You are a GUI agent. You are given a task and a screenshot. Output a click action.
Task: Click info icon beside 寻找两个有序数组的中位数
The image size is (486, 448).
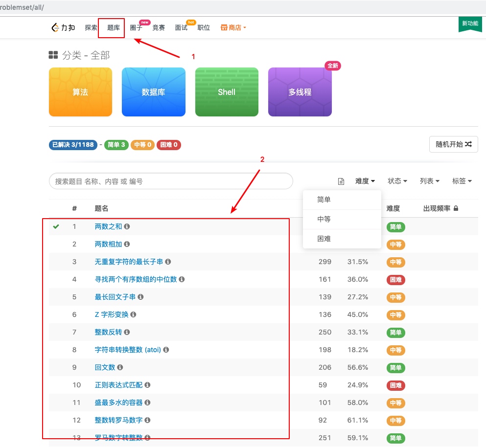tap(182, 279)
